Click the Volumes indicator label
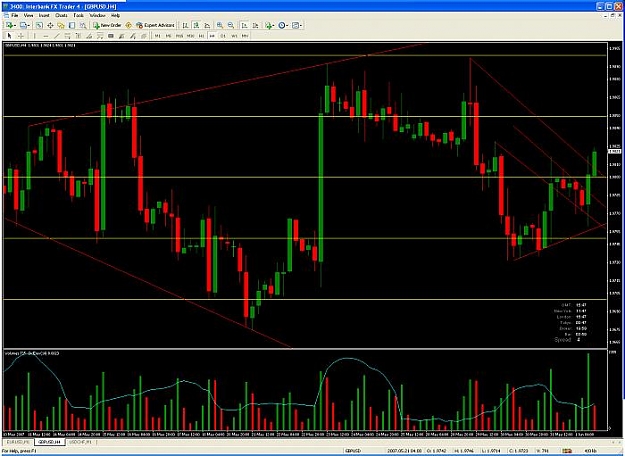 click(32, 354)
